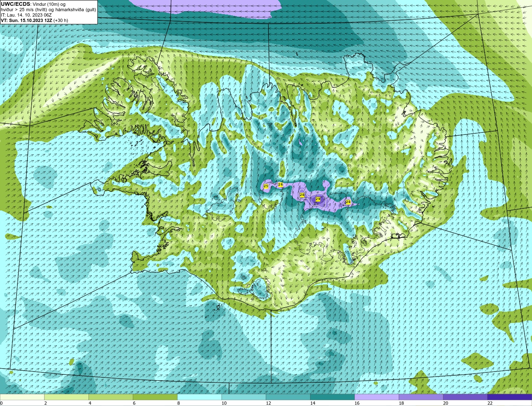Screen dimensions: 532x406
Task: Click the legend tick label "6"
Action: pos(134,403)
